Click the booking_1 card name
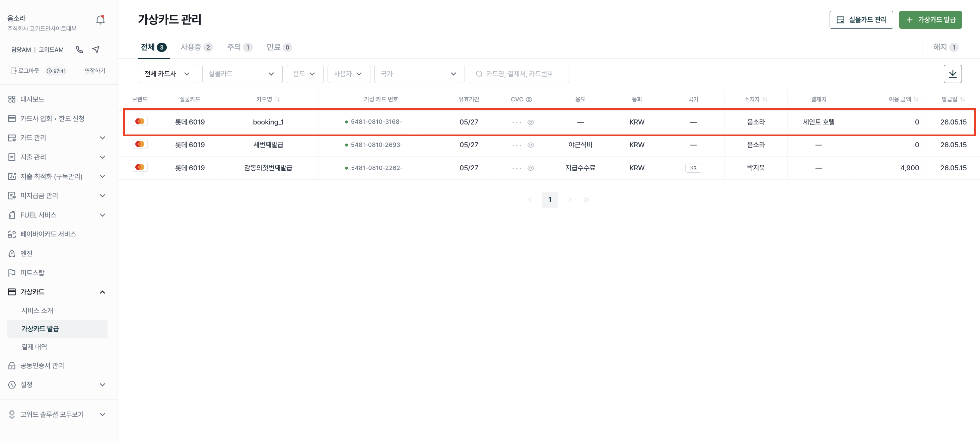 click(x=268, y=122)
